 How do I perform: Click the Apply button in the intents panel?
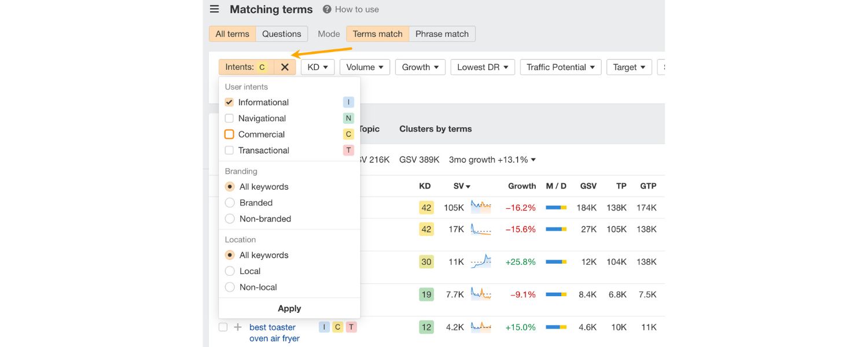click(x=289, y=308)
